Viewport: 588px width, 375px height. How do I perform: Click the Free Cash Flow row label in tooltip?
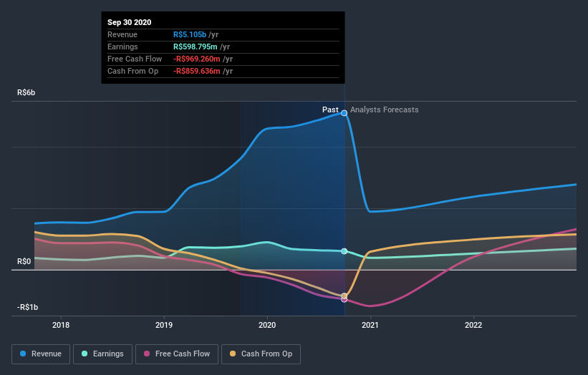(x=135, y=59)
